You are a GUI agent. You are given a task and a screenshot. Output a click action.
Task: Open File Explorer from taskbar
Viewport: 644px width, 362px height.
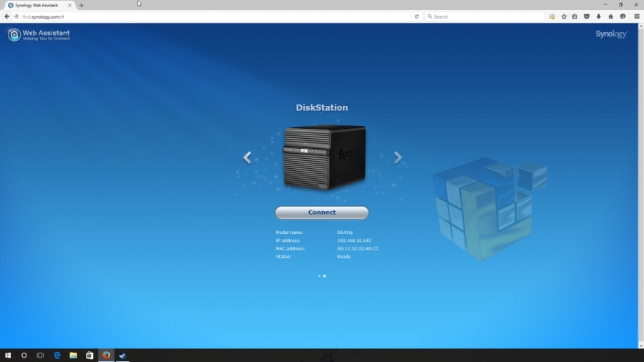[x=73, y=356]
